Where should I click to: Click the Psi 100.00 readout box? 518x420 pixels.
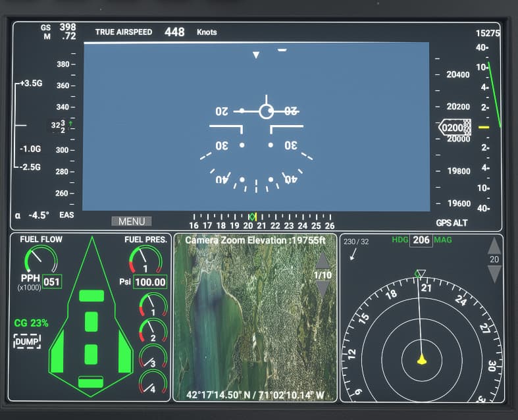click(149, 282)
